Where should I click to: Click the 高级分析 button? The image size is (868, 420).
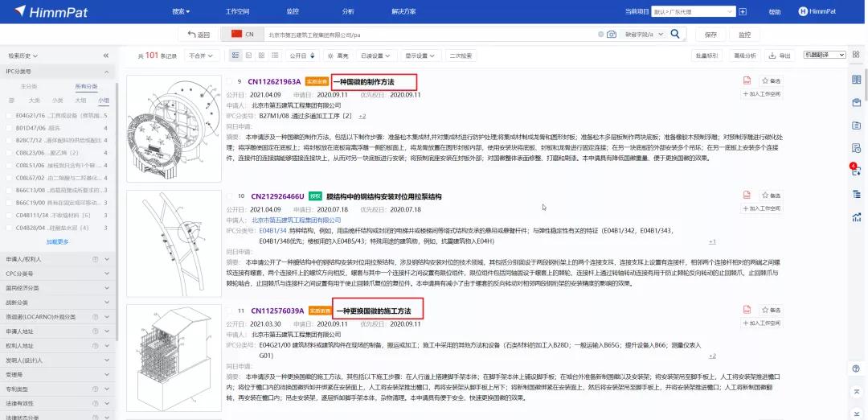point(744,56)
